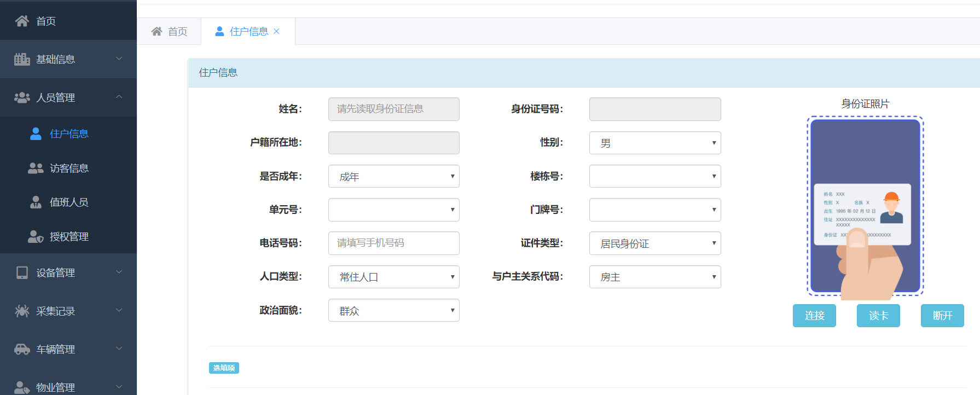Open 授权管理 via its shield-user icon
This screenshot has height=395, width=980.
(36, 236)
